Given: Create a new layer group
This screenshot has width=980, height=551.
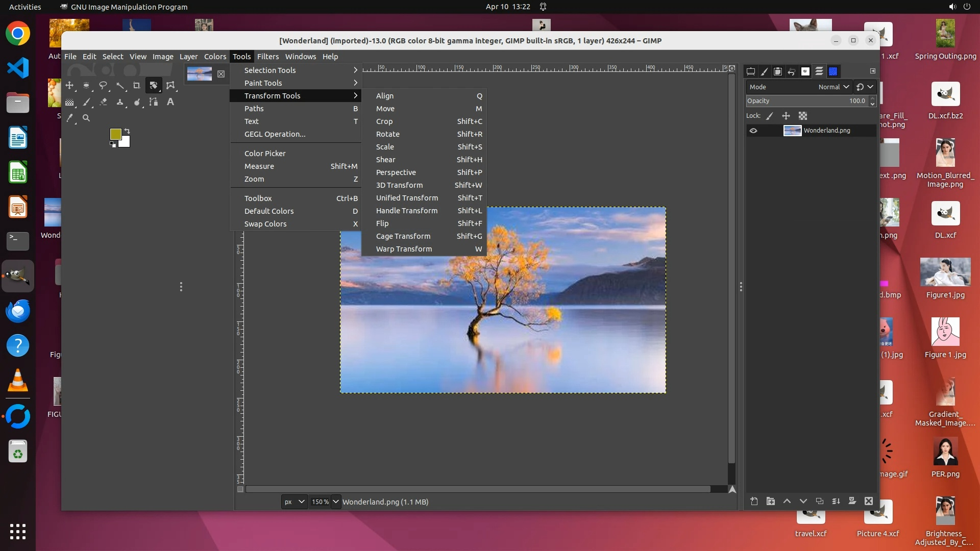Looking at the screenshot, I should pos(771,501).
